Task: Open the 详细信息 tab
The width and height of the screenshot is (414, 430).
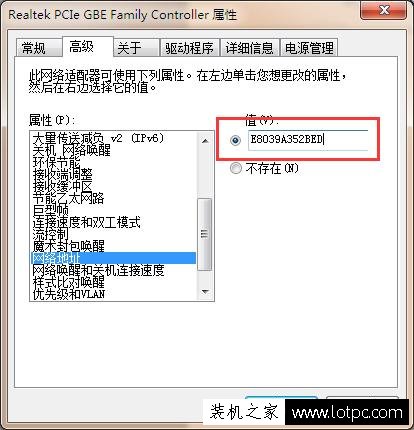Action: pyautogui.click(x=249, y=48)
